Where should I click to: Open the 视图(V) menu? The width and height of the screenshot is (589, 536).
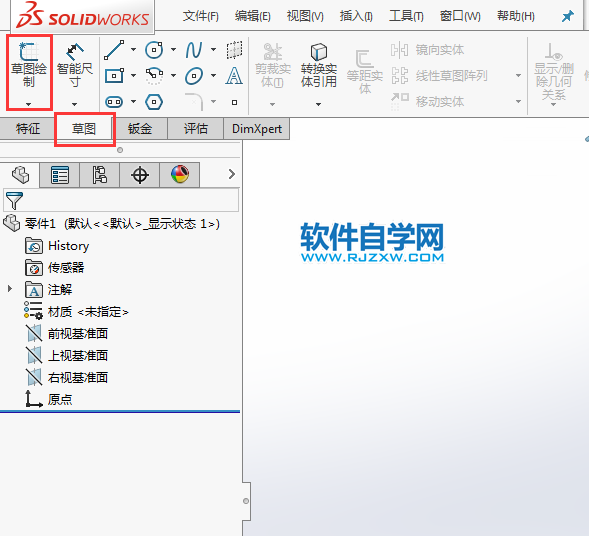click(305, 16)
